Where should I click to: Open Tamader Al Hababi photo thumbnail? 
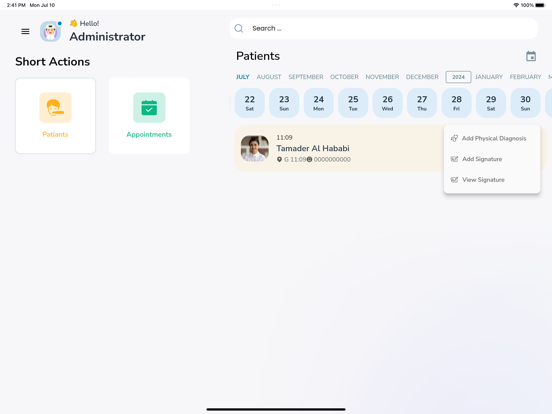pyautogui.click(x=255, y=149)
